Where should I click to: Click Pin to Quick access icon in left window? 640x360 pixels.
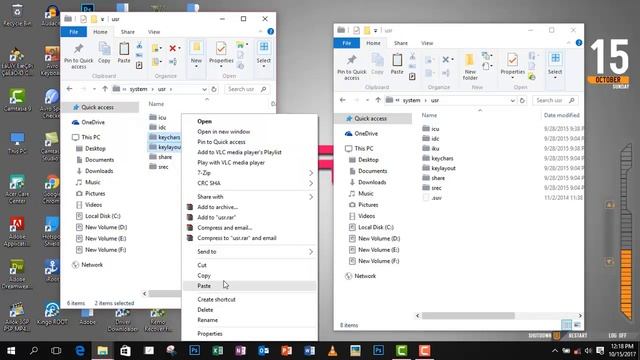(78, 56)
